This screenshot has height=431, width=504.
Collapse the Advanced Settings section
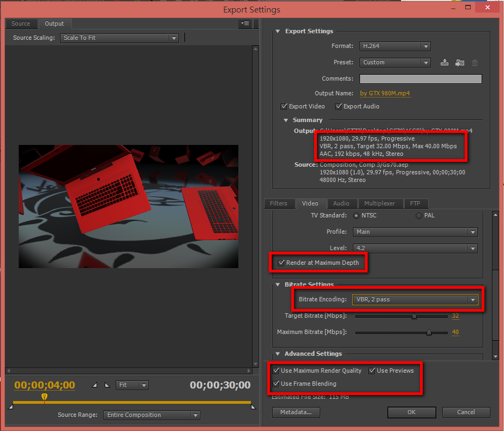[x=278, y=354]
